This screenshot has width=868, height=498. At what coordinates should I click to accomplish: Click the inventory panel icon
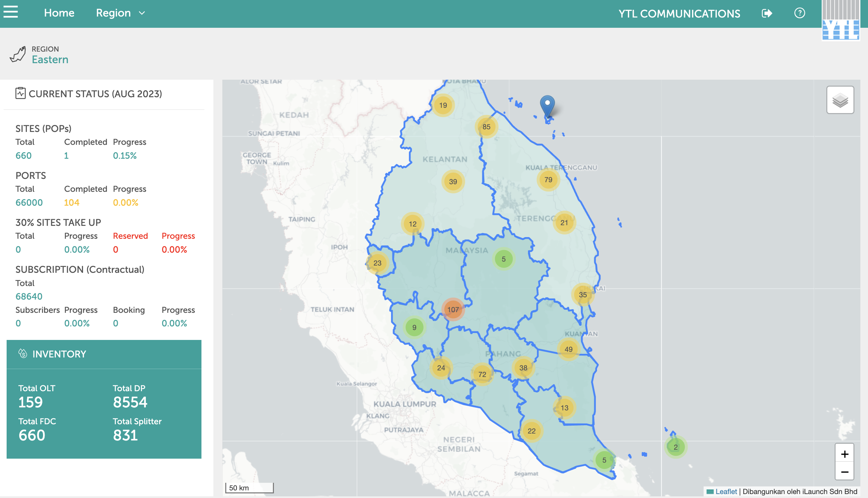tap(22, 354)
